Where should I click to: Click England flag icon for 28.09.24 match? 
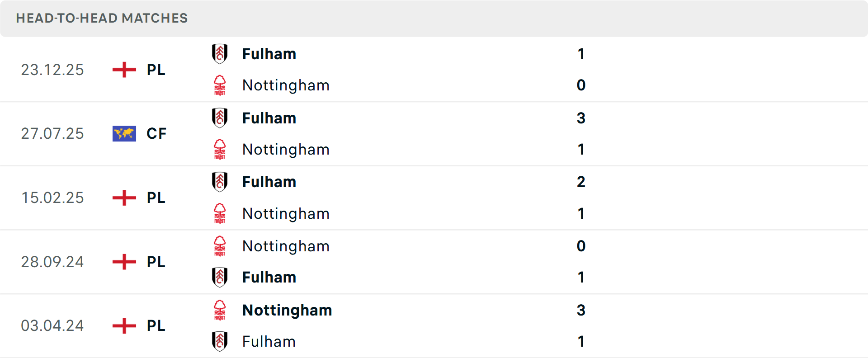[124, 262]
